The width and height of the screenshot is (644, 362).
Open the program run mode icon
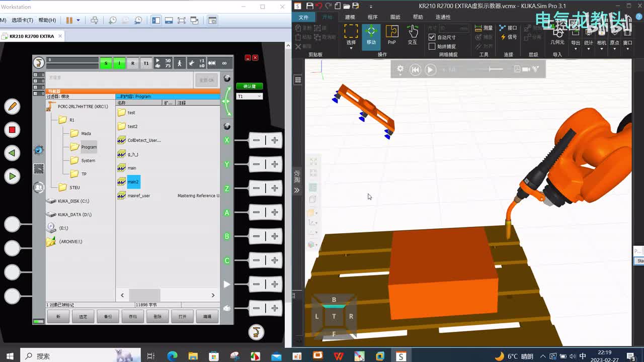tap(179, 63)
